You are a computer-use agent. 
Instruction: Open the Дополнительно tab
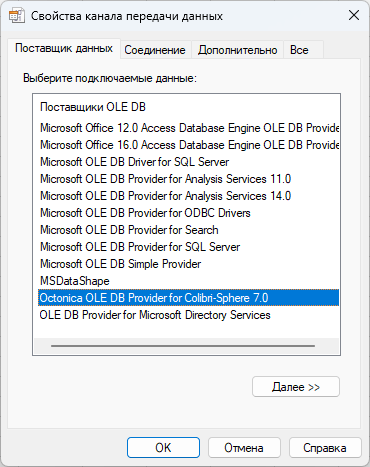click(x=237, y=50)
